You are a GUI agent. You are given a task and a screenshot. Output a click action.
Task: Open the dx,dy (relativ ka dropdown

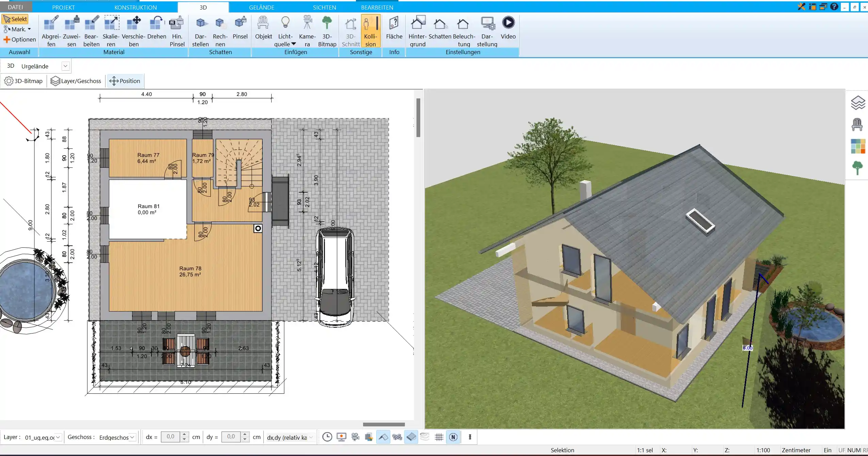point(311,437)
